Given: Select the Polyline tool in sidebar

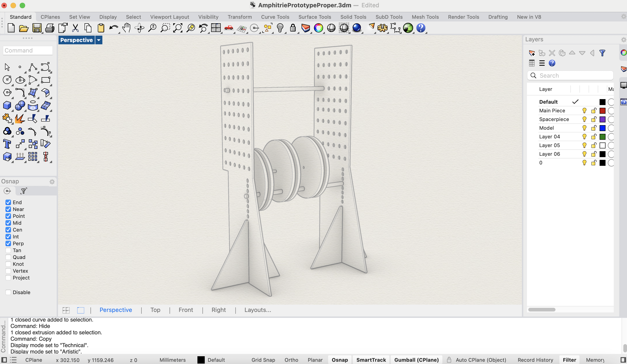Looking at the screenshot, I should point(33,67).
